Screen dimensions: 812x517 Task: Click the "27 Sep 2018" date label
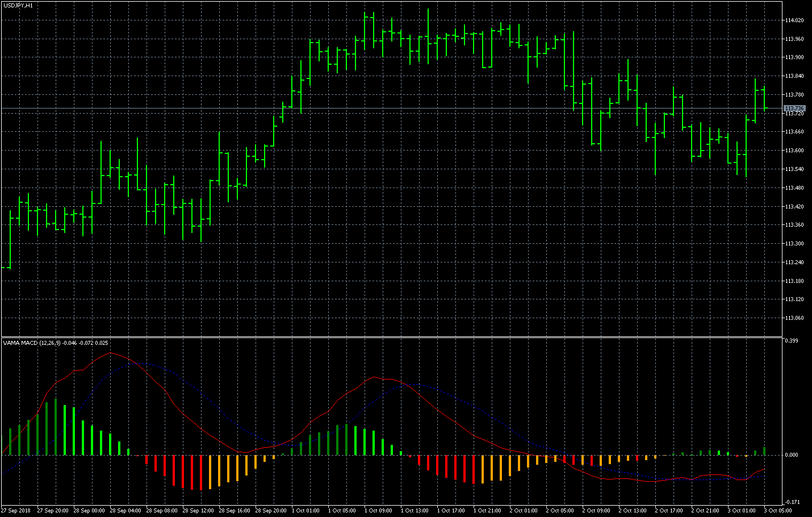[x=16, y=511]
